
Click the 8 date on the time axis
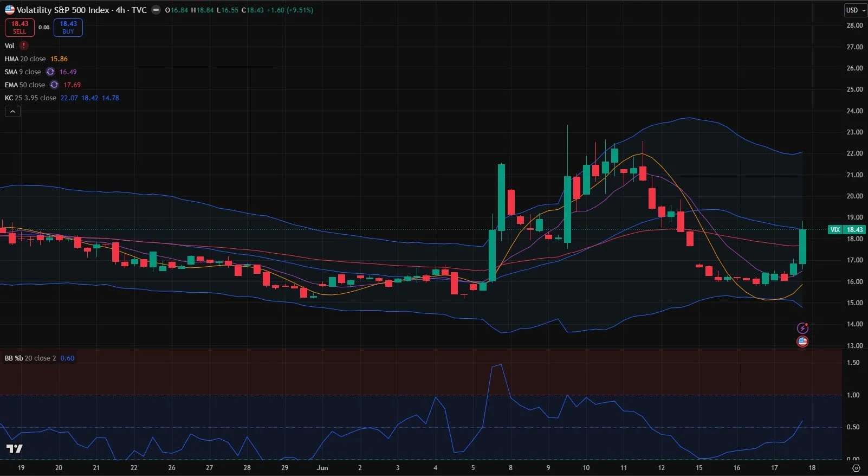(510, 467)
